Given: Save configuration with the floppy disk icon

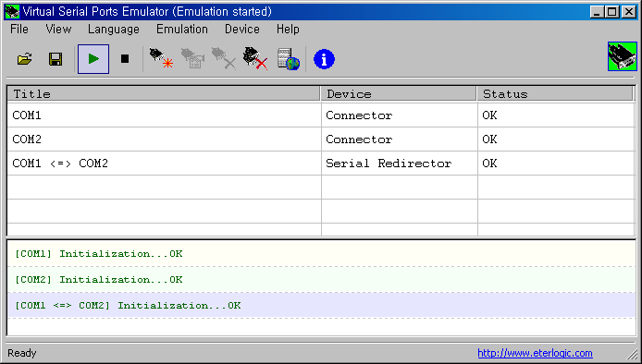Looking at the screenshot, I should pyautogui.click(x=56, y=59).
